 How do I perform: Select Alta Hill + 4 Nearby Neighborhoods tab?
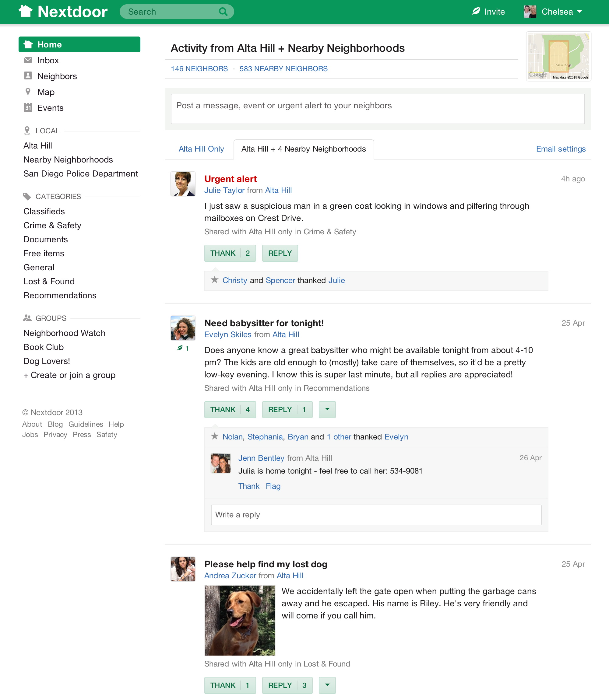[304, 149]
